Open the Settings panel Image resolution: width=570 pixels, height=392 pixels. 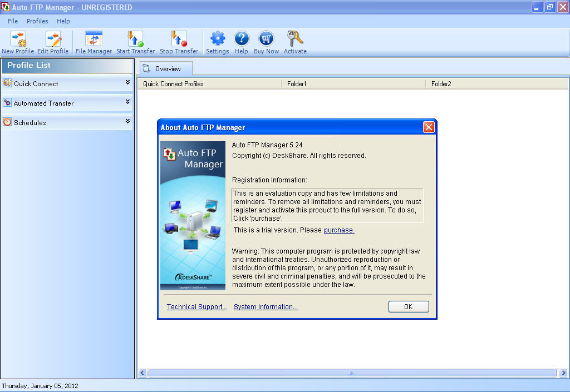tap(217, 41)
